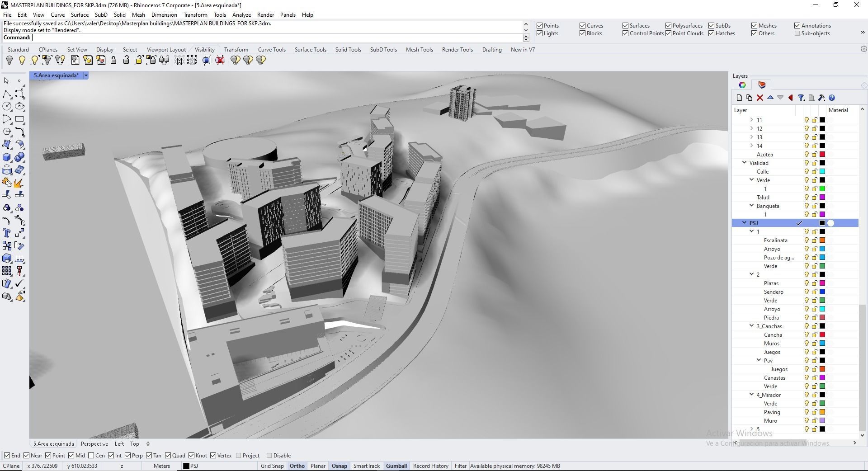Move layer up with blue triangle

pyautogui.click(x=770, y=98)
